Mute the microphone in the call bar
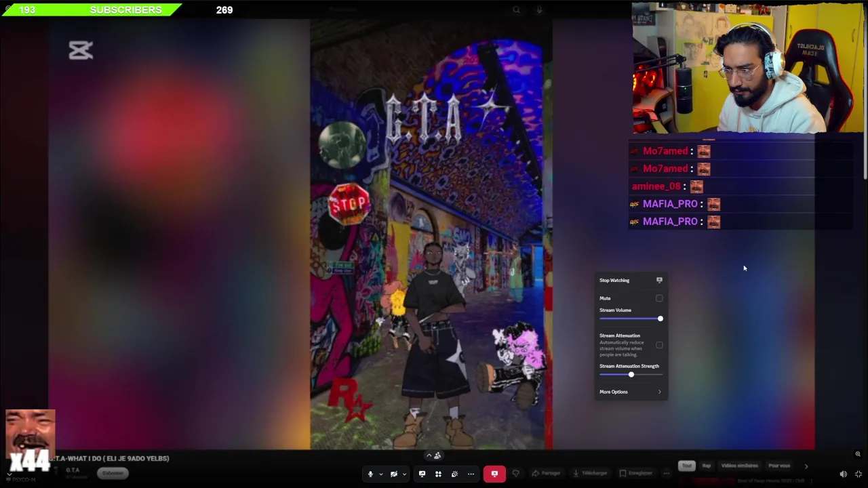Screen dimensions: 868x488 [x=370, y=474]
